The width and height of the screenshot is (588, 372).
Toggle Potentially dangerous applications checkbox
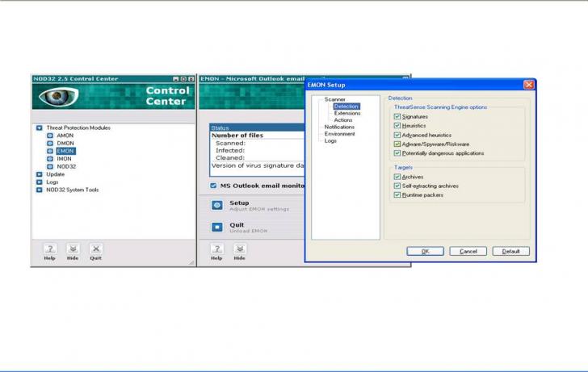[397, 153]
